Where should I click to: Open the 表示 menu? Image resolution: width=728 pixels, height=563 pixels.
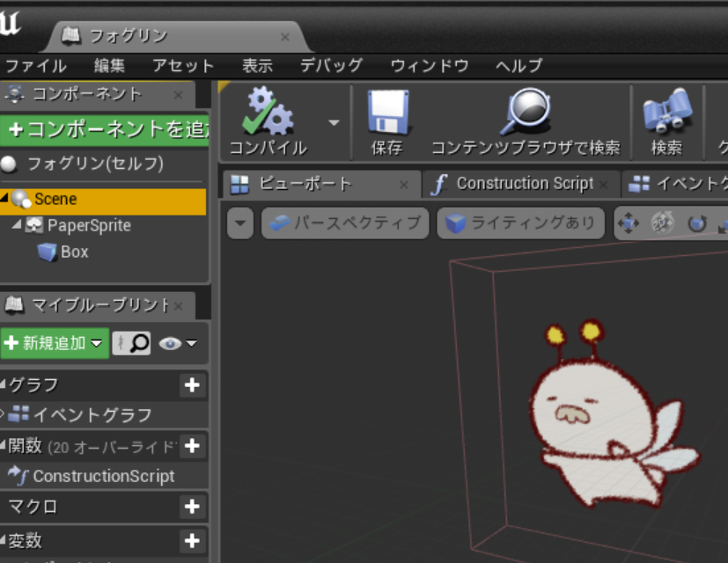pyautogui.click(x=257, y=65)
